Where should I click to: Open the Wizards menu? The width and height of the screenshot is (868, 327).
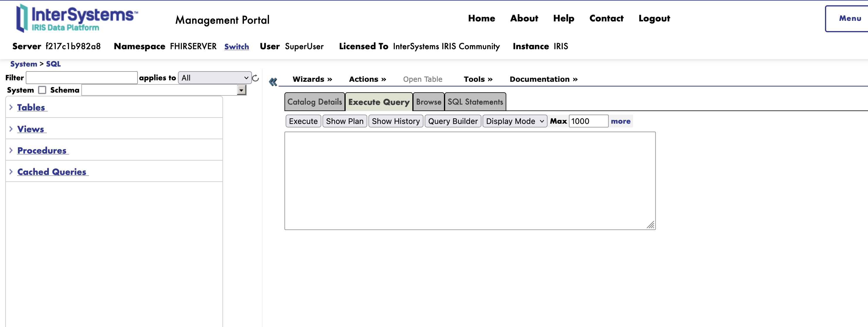[x=312, y=79]
